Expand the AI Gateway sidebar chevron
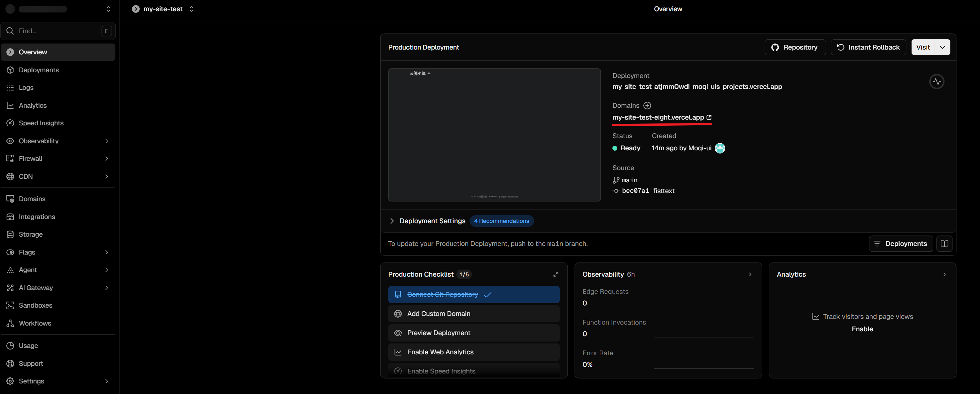Screen dimensions: 980x394 (x=106, y=288)
